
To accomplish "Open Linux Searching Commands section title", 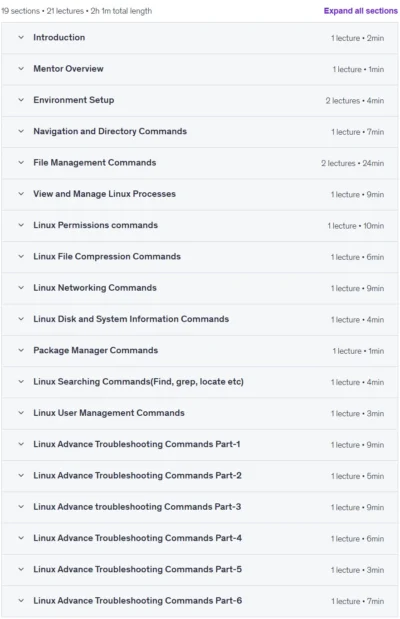I will (138, 382).
